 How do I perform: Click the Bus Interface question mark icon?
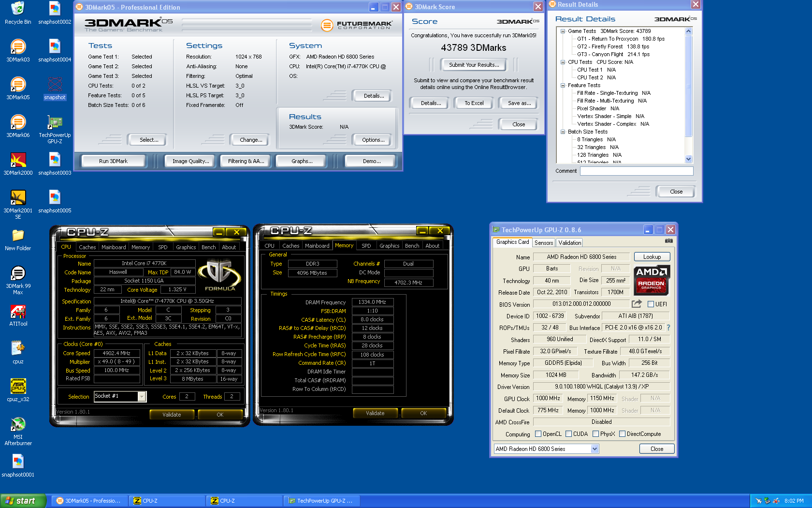click(x=668, y=328)
